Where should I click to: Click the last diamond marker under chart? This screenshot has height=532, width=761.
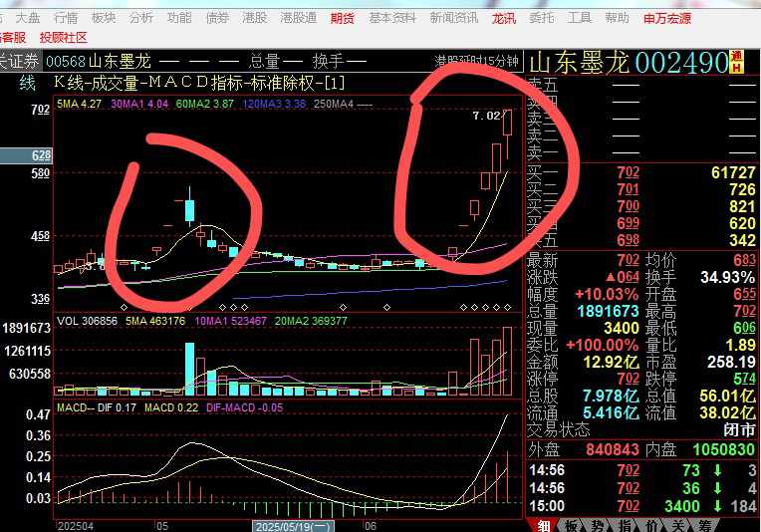(508, 307)
